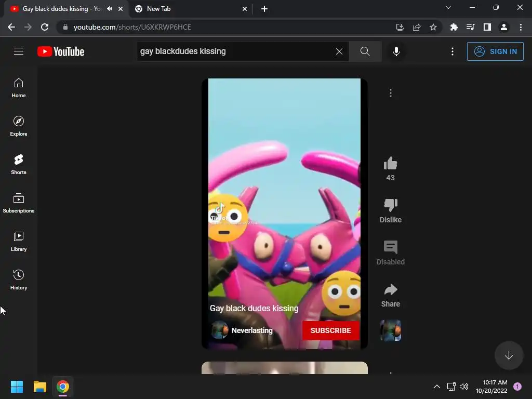Start voice search with microphone
Image resolution: width=532 pixels, height=399 pixels.
396,51
